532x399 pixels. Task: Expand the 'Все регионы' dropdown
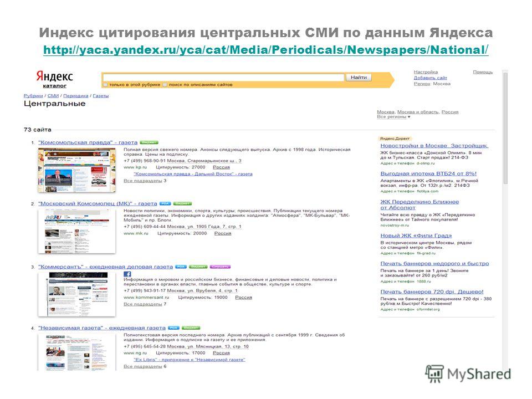[393, 117]
